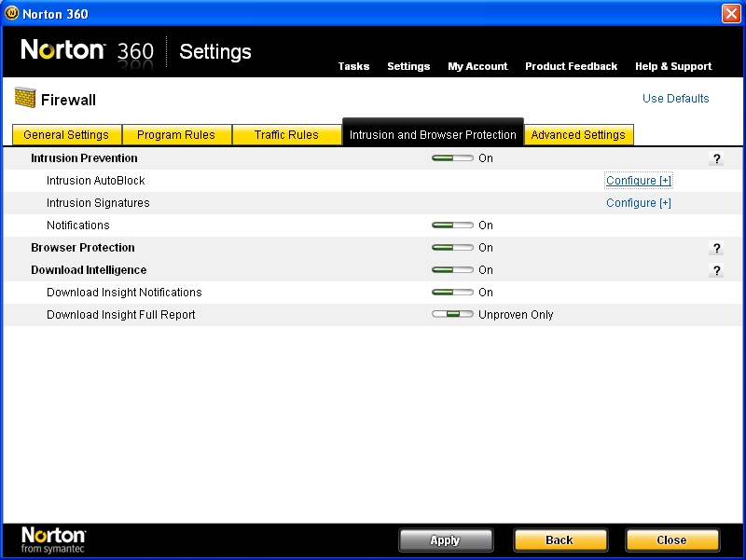Open Product Feedback

point(571,66)
